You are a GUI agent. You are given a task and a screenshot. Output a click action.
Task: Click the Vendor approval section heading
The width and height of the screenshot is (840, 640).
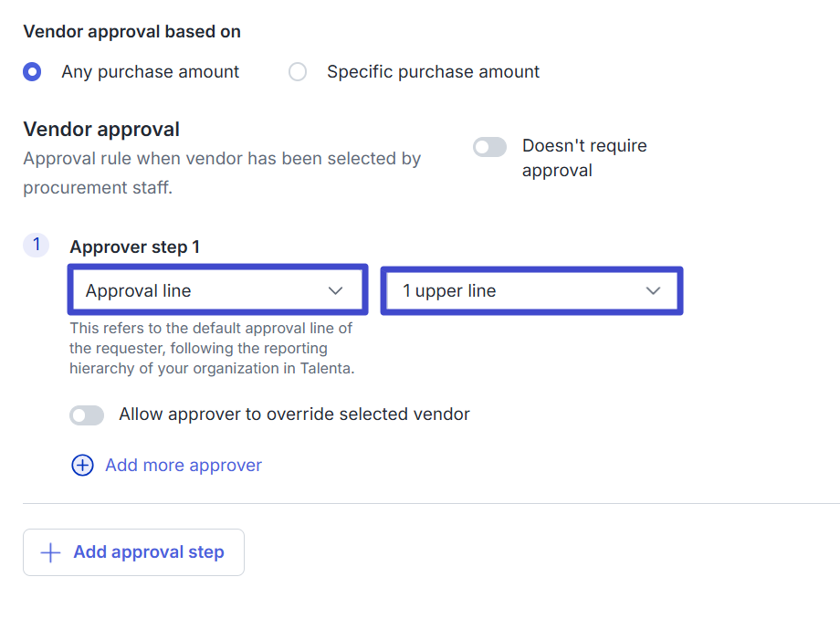click(x=101, y=130)
